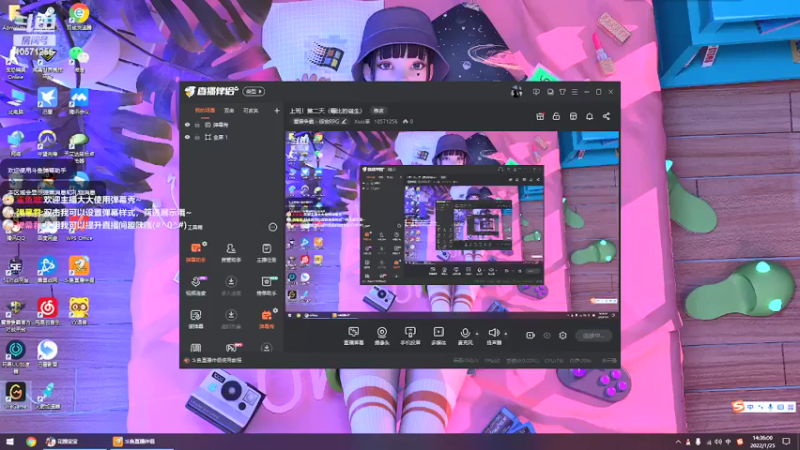Open the taskbar clock and date
800x450 pixels.
[x=763, y=441]
